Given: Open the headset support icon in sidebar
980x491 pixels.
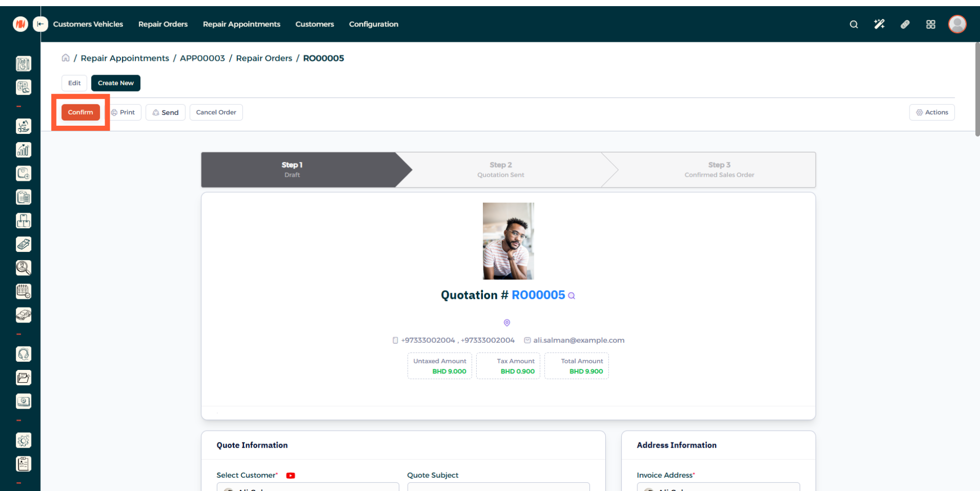Looking at the screenshot, I should [x=23, y=354].
